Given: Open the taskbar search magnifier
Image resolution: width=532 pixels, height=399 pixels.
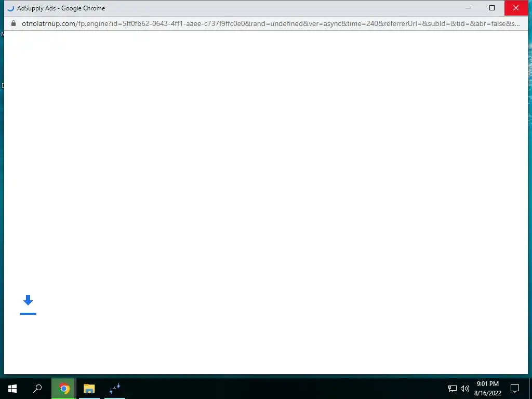Looking at the screenshot, I should click(x=37, y=389).
